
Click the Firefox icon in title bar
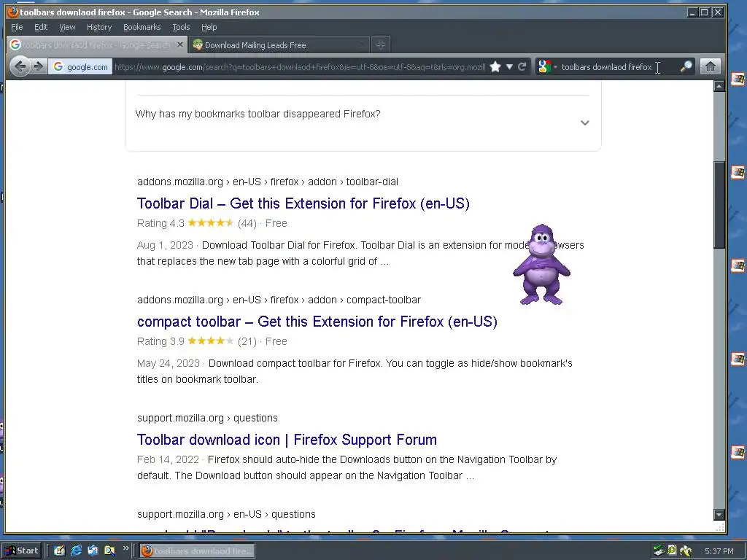coord(13,12)
